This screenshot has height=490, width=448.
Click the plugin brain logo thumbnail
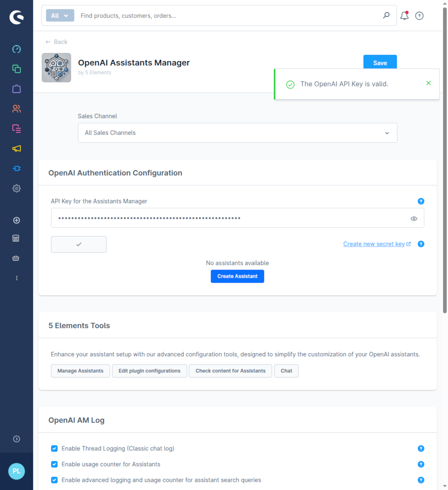[x=56, y=68]
